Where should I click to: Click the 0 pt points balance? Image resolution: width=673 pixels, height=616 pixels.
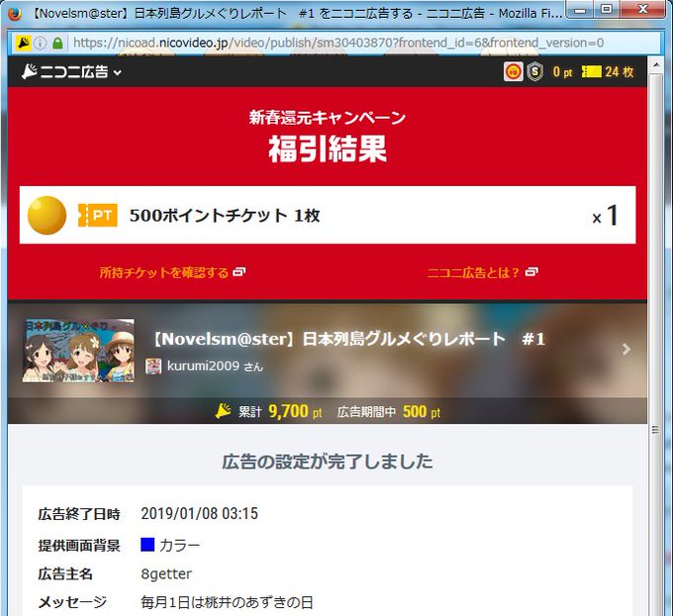click(563, 71)
